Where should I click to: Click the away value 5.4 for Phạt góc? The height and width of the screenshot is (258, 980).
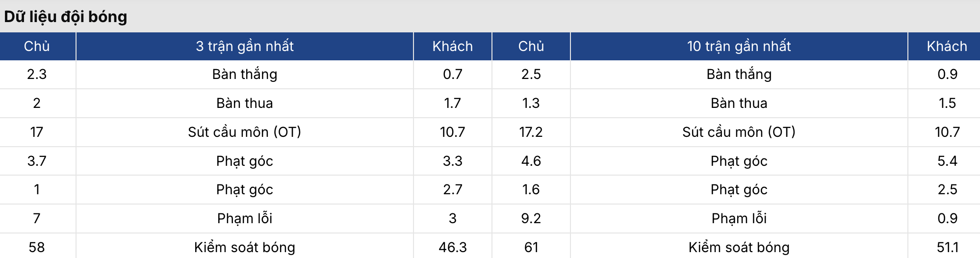click(x=947, y=161)
